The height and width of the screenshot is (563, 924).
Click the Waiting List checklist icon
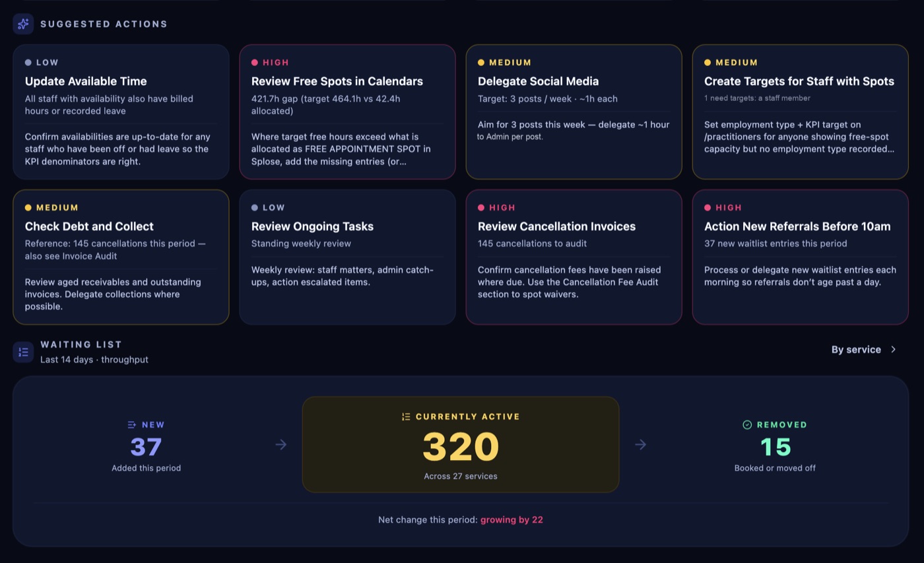[23, 352]
